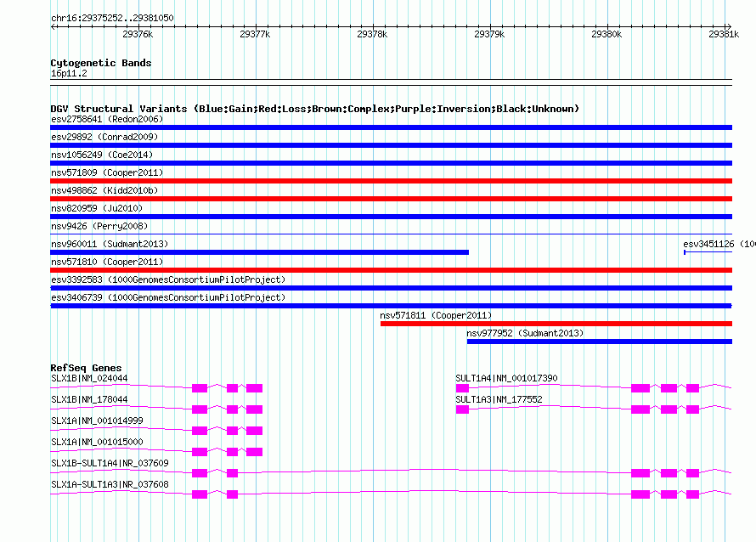The height and width of the screenshot is (542, 756).
Task: Select the 29379k ruler tick label
Action: click(489, 34)
